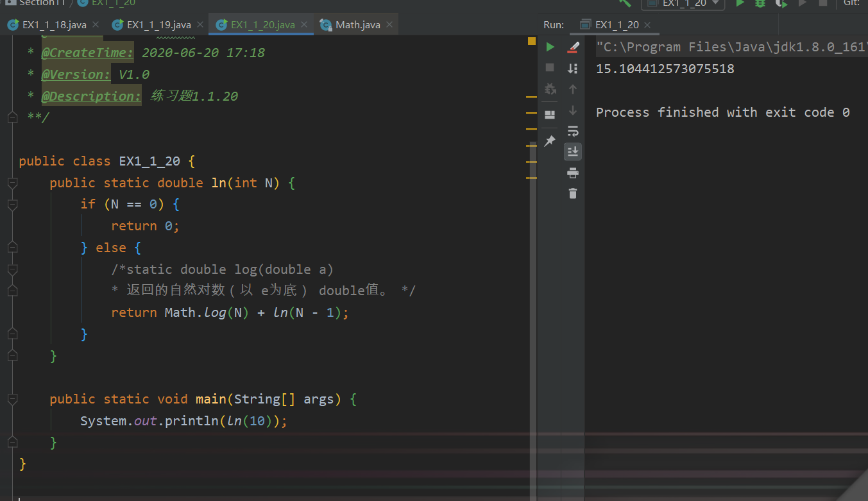The width and height of the screenshot is (868, 501).
Task: Switch to EX1_1_18.java tab
Action: tap(54, 25)
